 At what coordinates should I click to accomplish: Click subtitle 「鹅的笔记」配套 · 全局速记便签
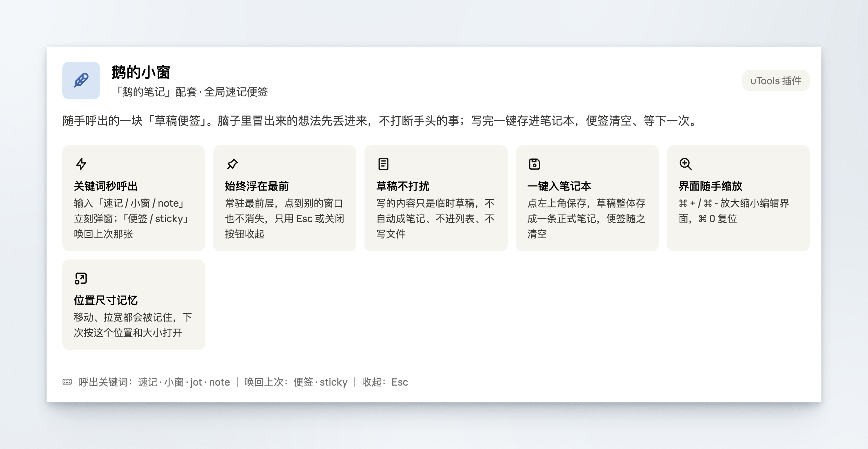pyautogui.click(x=190, y=92)
